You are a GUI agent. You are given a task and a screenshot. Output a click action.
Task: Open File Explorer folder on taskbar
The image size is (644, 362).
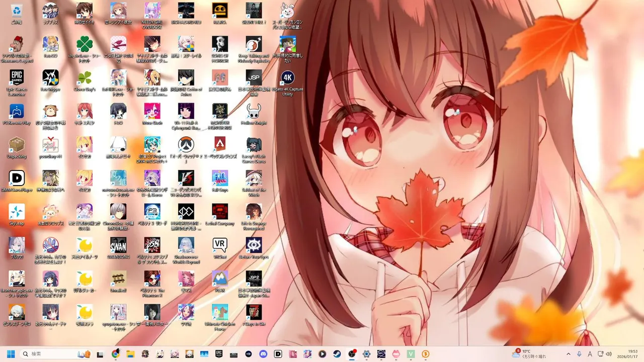click(130, 354)
